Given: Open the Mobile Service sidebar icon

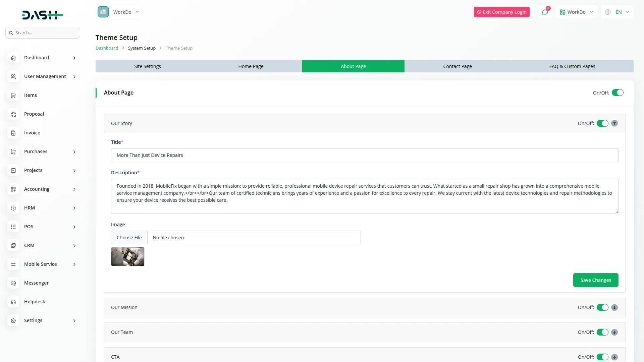Looking at the screenshot, I should [13, 264].
